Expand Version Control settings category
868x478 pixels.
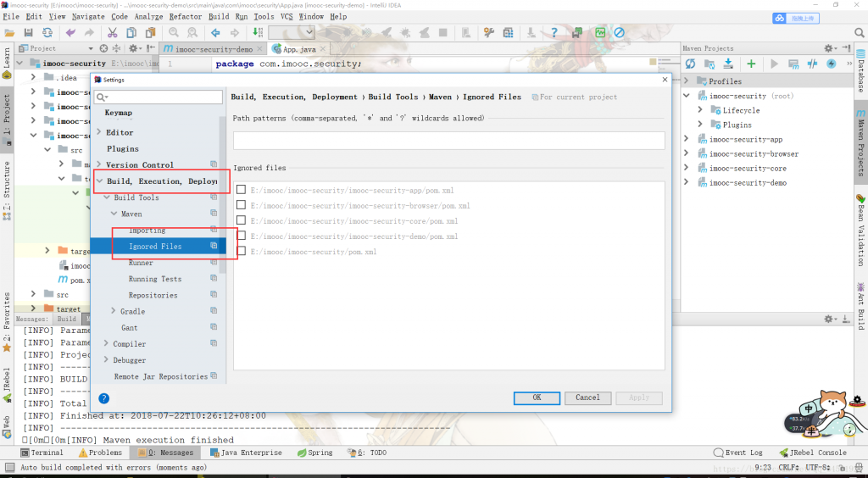(99, 165)
